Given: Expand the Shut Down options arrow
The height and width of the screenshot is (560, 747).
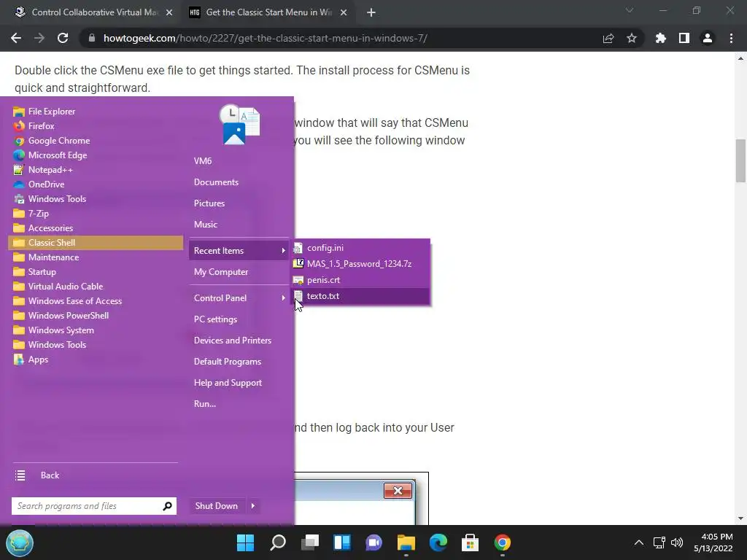Looking at the screenshot, I should coord(253,506).
